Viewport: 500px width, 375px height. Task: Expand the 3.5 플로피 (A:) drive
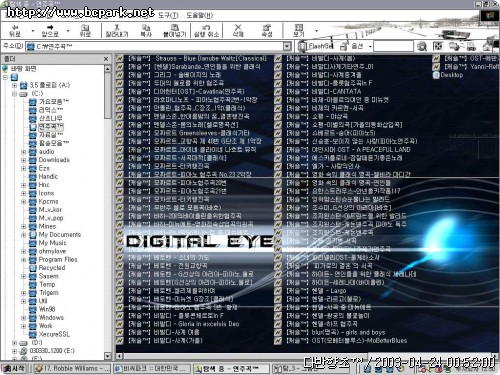14,85
